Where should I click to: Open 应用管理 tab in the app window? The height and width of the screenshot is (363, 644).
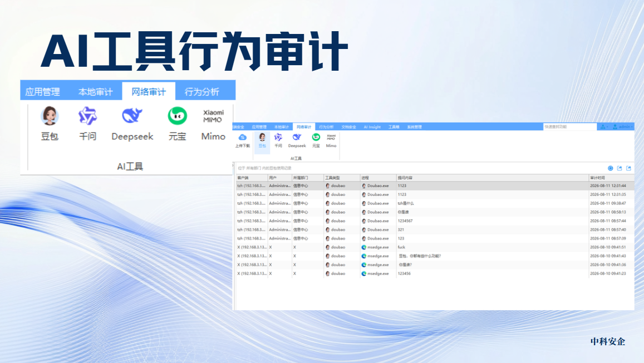[x=259, y=127]
